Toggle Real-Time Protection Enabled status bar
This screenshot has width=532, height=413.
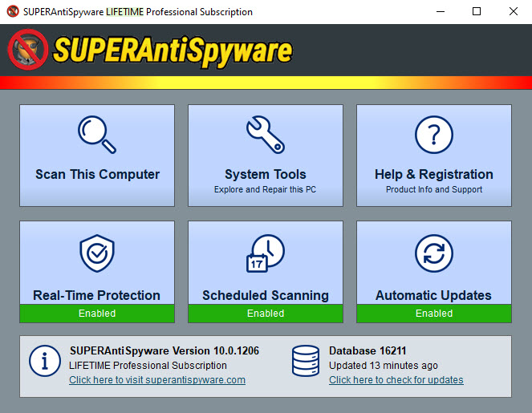pos(97,314)
